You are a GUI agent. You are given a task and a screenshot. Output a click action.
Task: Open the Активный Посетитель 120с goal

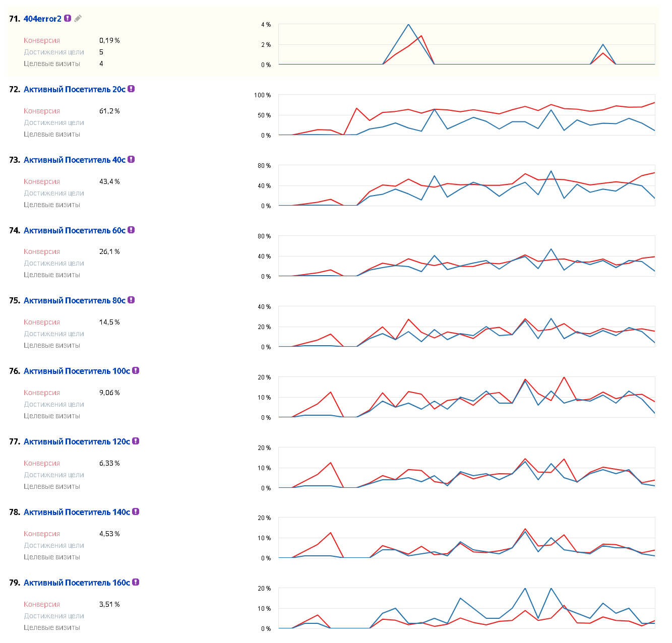tap(77, 441)
